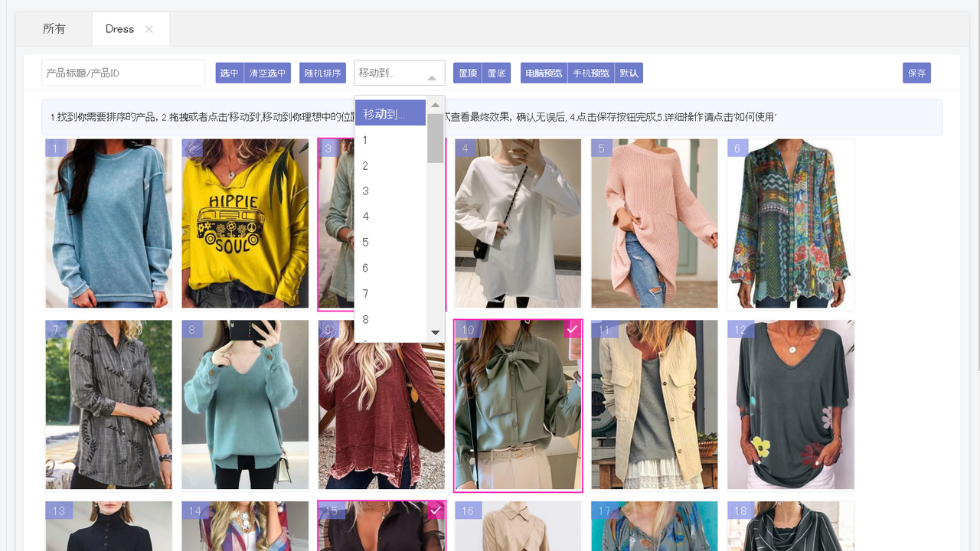Select product 16 beige wrap top
Viewport: 980px width, 551px height.
coord(518,527)
